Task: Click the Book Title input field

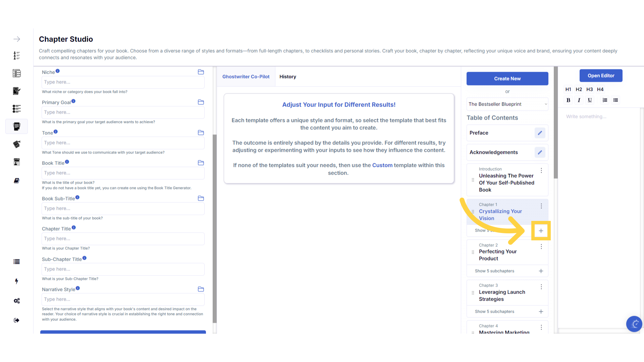Action: [x=123, y=173]
